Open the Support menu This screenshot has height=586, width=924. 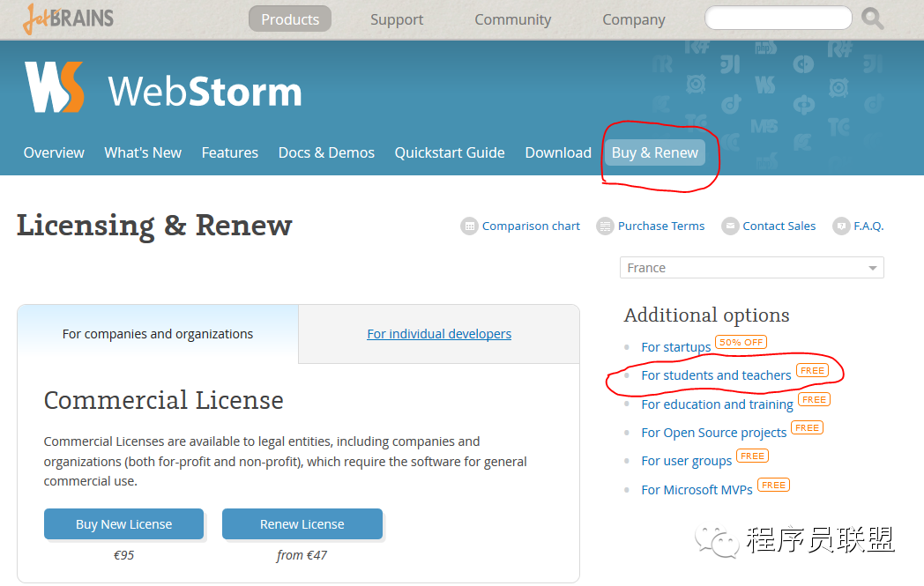coord(397,19)
